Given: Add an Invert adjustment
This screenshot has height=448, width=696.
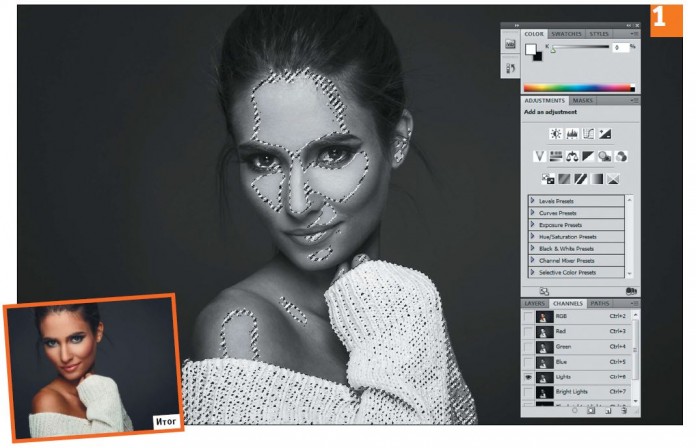Looking at the screenshot, I should [548, 179].
